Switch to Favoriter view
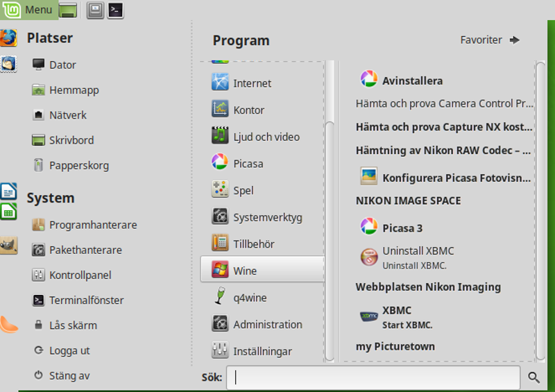 [x=490, y=40]
